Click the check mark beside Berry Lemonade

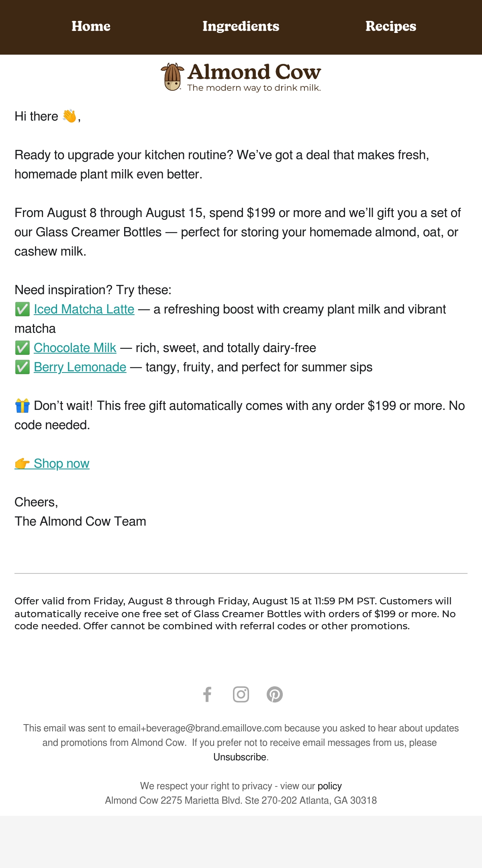pyautogui.click(x=22, y=367)
